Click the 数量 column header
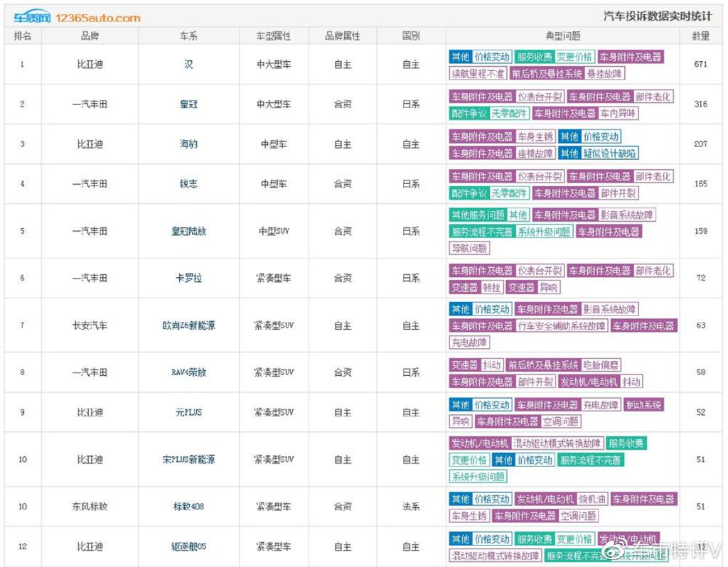Viewport: 728px width, 567px height. tap(700, 36)
